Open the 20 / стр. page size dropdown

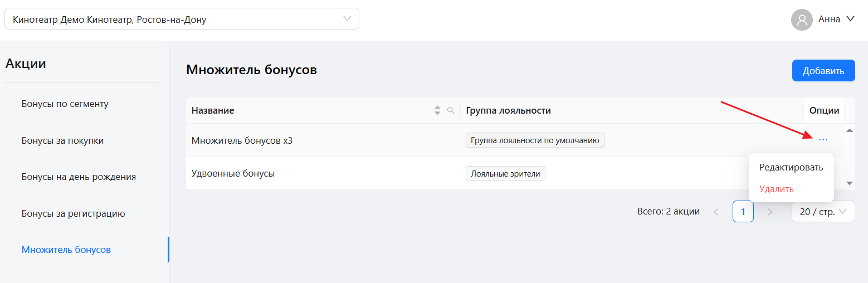click(823, 212)
